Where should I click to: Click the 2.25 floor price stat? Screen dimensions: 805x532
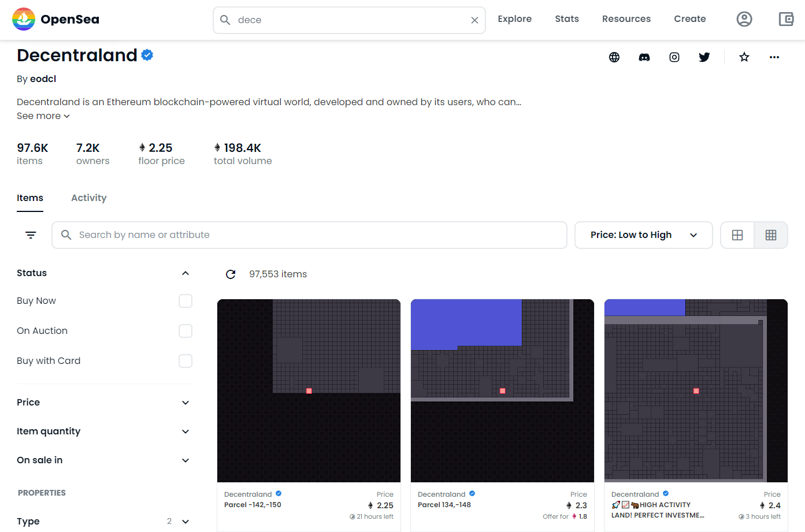coord(161,154)
